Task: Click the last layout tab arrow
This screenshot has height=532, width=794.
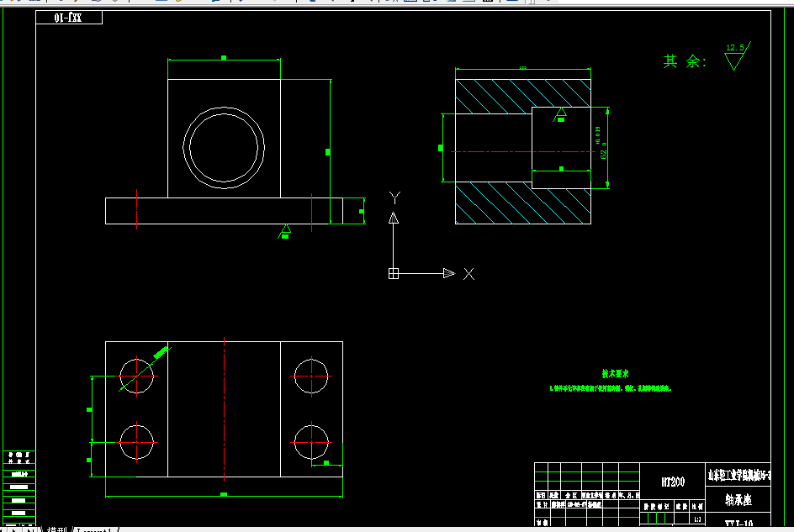Action: [30, 529]
